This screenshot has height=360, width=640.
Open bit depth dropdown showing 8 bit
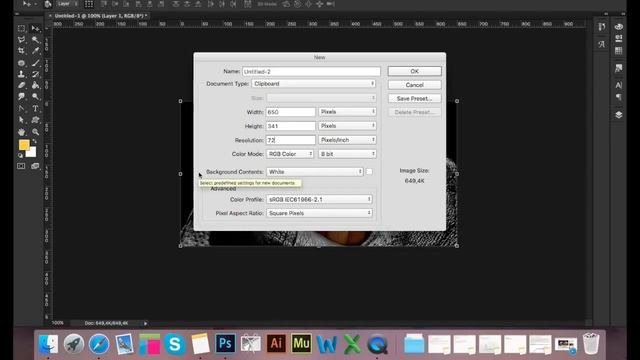[x=347, y=154]
